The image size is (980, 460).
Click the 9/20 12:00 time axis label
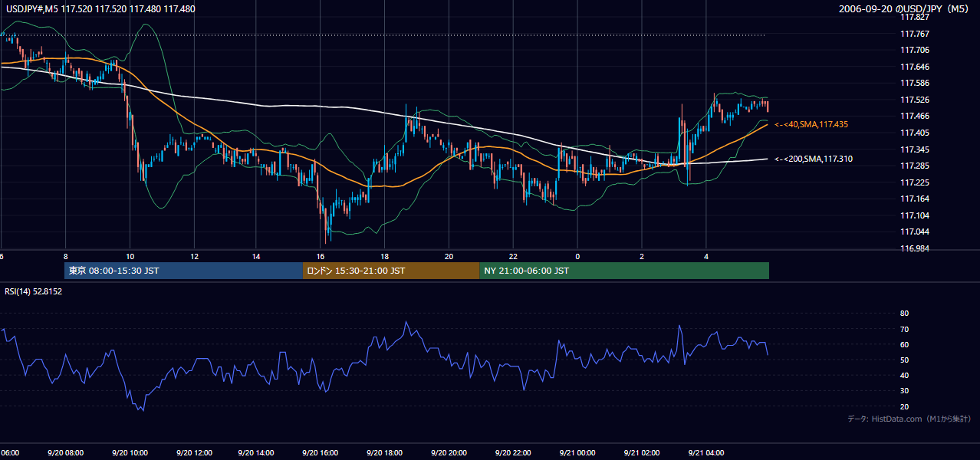(194, 452)
